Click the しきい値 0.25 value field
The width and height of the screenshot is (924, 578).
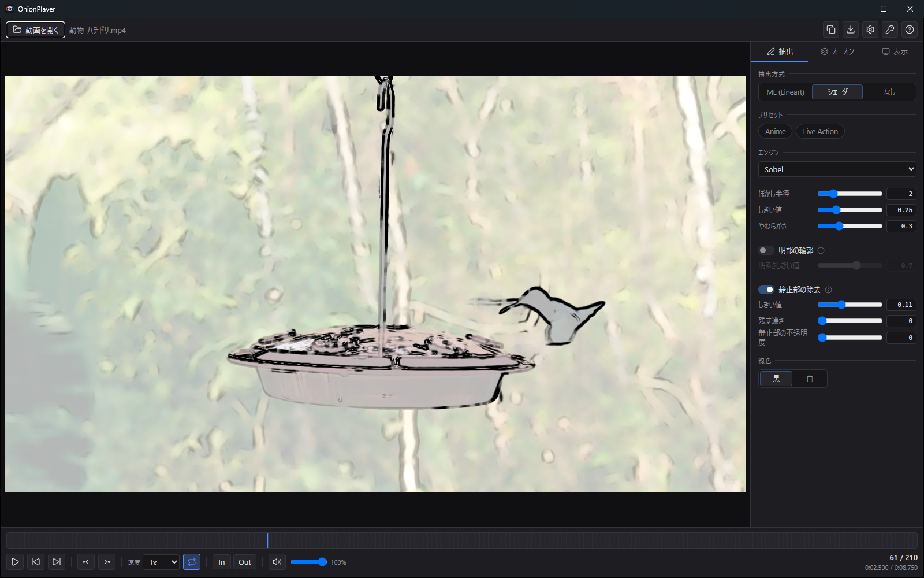901,210
